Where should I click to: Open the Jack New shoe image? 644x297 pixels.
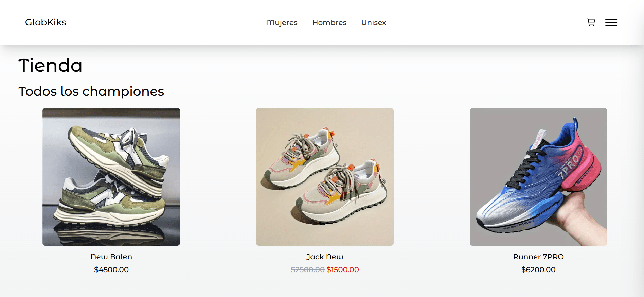[325, 177]
